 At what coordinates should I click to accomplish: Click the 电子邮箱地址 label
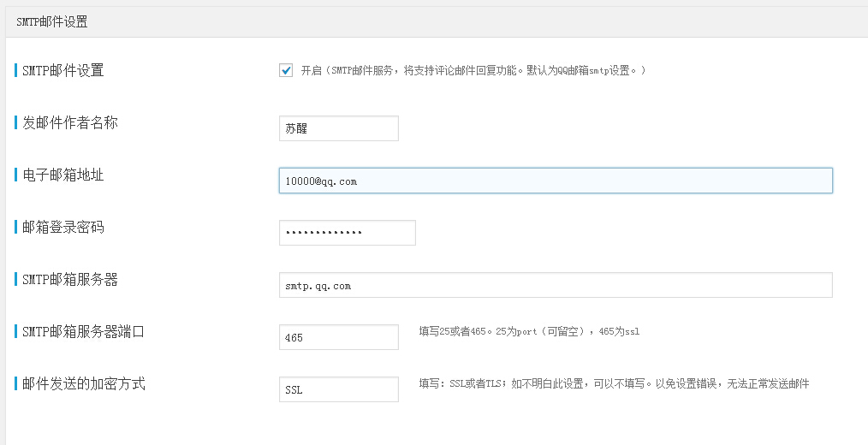(x=63, y=175)
